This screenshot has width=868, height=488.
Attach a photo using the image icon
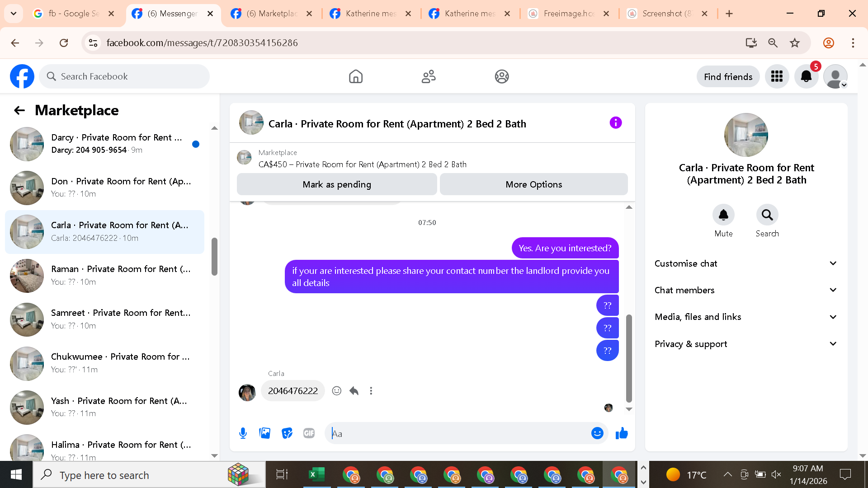[x=265, y=433]
